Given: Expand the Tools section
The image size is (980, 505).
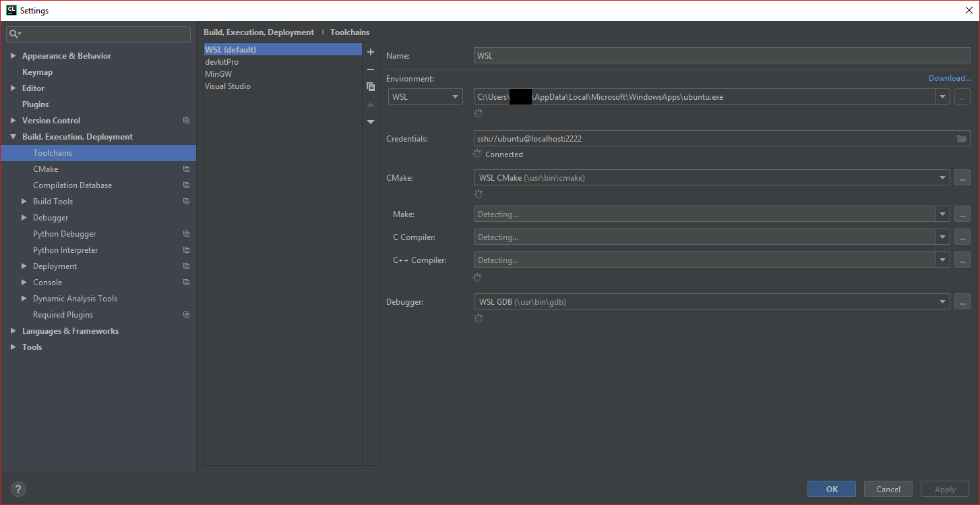Looking at the screenshot, I should [x=13, y=347].
